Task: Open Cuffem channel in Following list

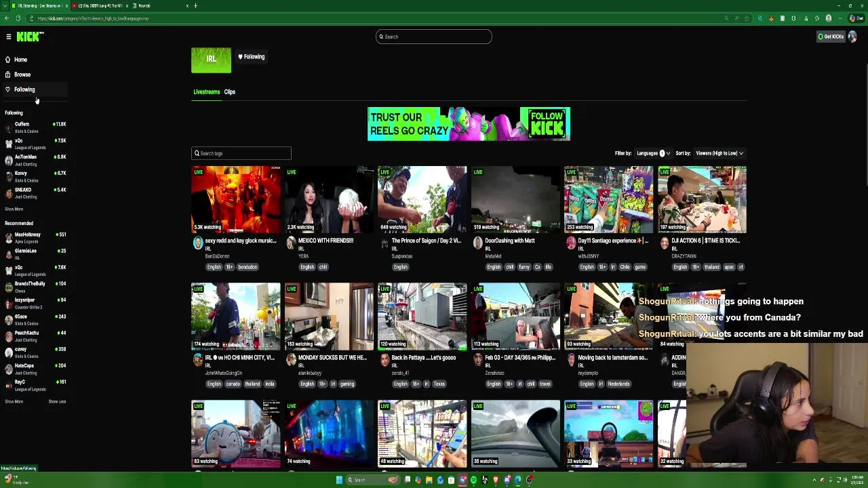Action: point(34,127)
